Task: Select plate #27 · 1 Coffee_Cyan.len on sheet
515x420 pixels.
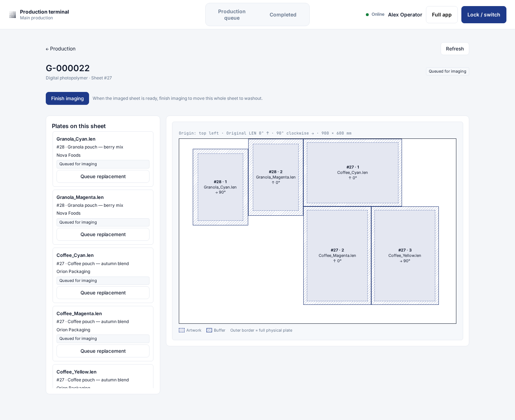Action: pos(353,172)
